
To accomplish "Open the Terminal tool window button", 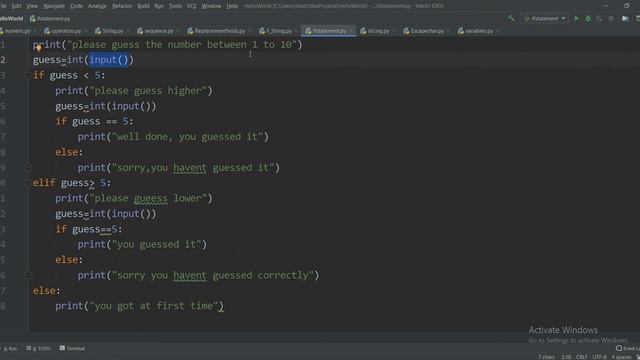I will pyautogui.click(x=72, y=349).
